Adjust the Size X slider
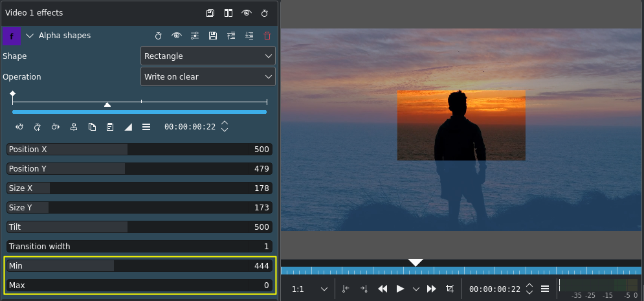The image size is (644, 301). point(140,188)
